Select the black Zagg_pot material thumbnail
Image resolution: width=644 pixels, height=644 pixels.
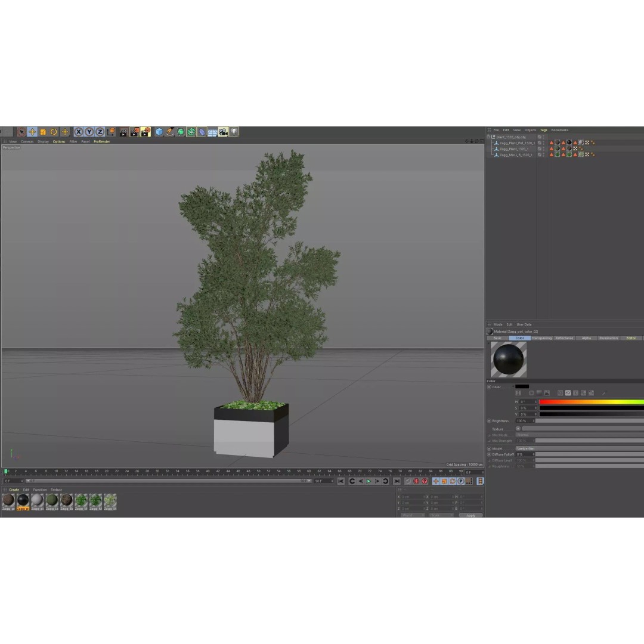tap(23, 502)
